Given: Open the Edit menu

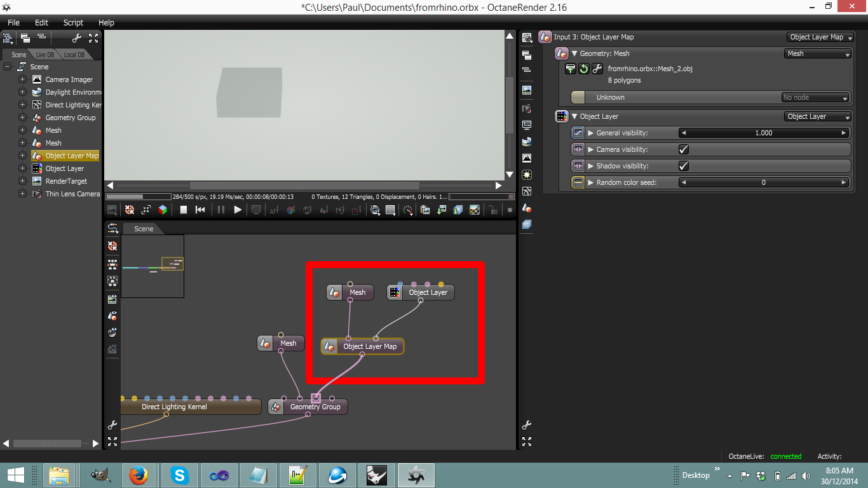Looking at the screenshot, I should point(41,22).
